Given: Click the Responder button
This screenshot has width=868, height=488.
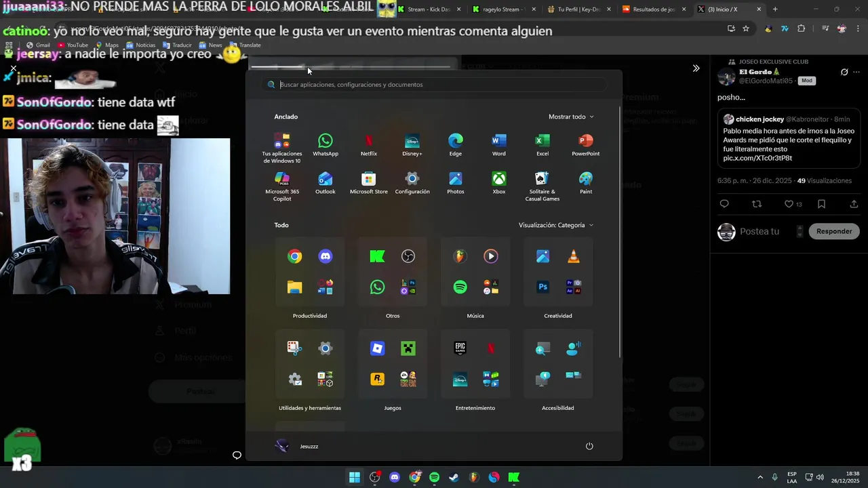Looking at the screenshot, I should coord(834,231).
